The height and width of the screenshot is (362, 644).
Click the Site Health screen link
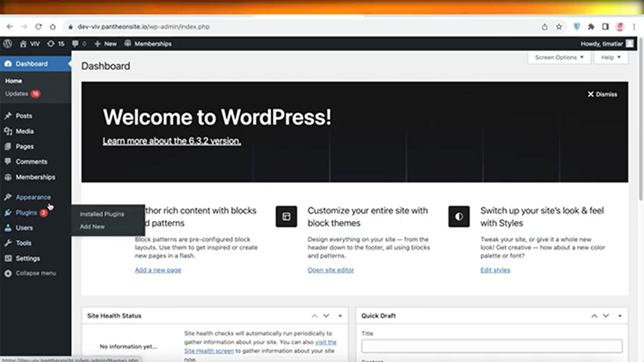209,351
